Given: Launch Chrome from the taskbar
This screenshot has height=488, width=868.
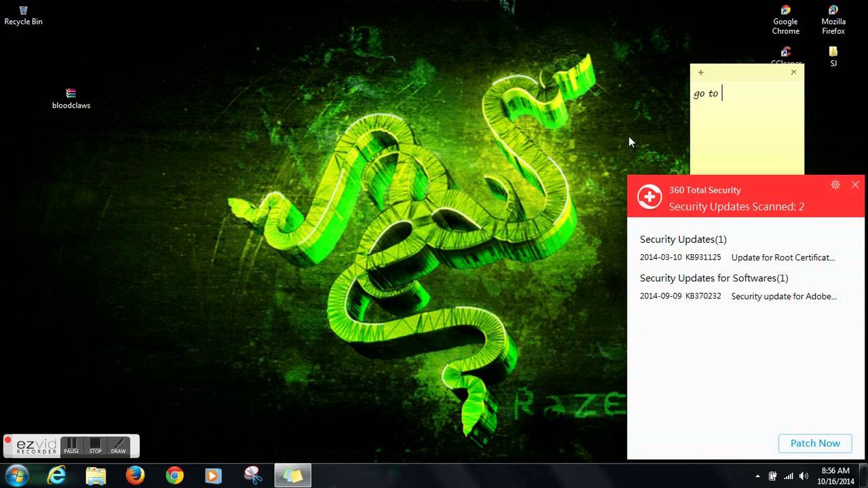Looking at the screenshot, I should pos(174,476).
